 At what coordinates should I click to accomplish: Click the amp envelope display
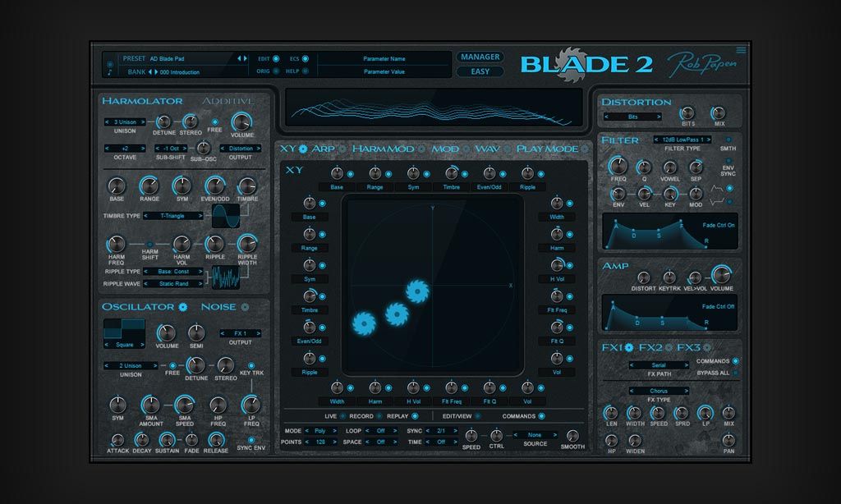pos(669,312)
